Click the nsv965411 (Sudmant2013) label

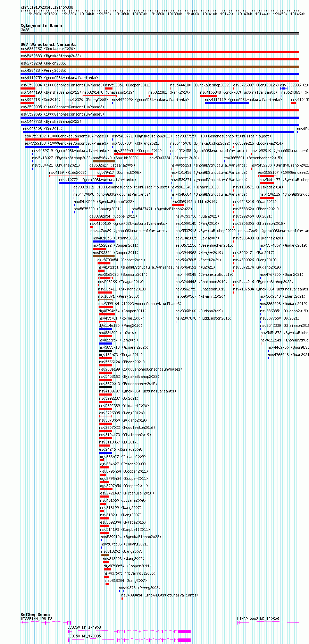coord(122,289)
